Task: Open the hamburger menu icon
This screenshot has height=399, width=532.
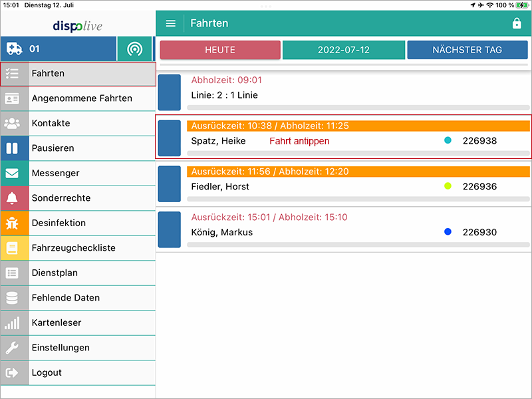Action: point(170,23)
